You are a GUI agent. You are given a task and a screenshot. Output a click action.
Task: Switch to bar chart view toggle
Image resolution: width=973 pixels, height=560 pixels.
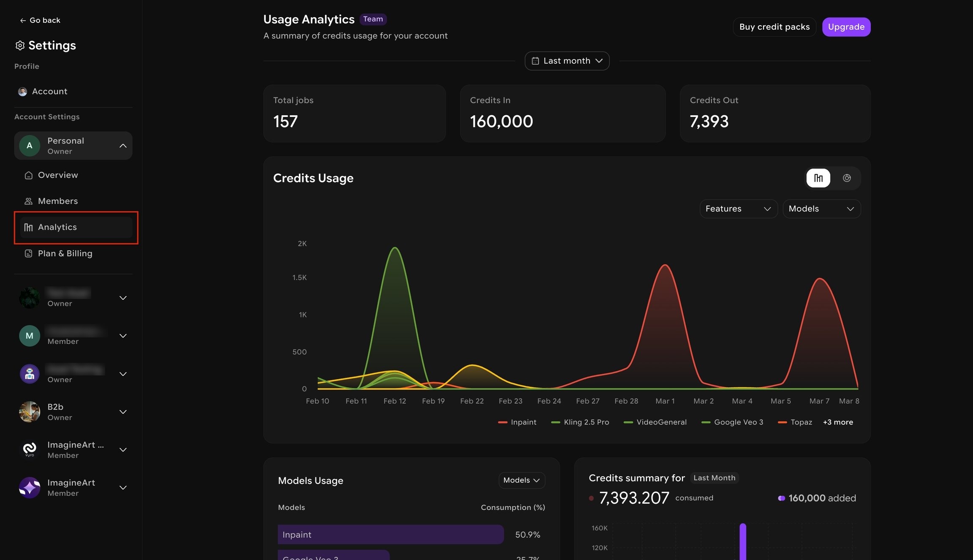[818, 178]
